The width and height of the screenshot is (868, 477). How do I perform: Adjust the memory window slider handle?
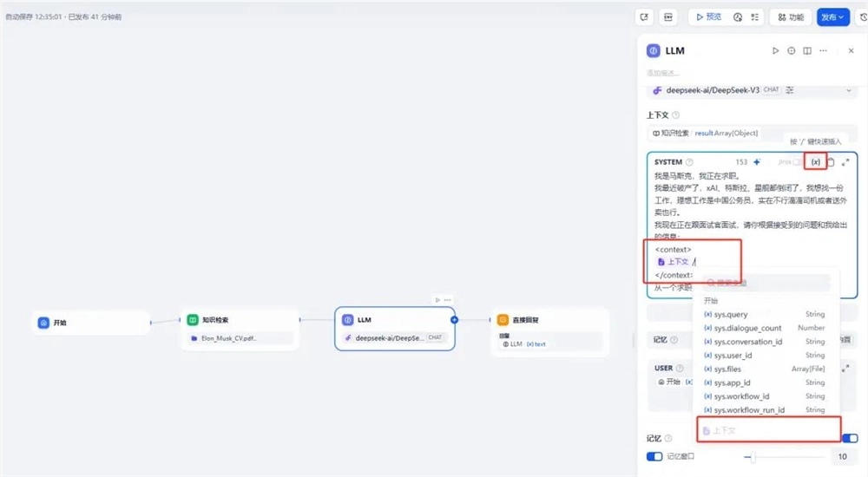point(753,456)
